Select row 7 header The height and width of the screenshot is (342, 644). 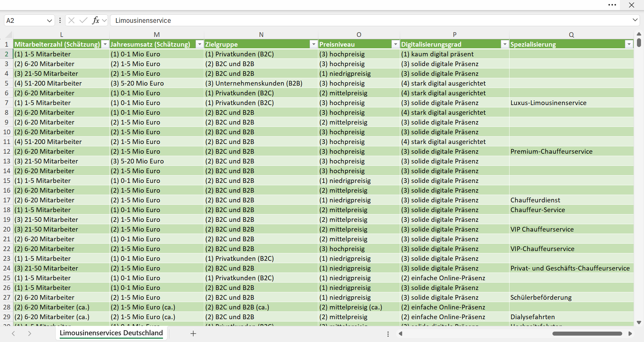[6, 103]
